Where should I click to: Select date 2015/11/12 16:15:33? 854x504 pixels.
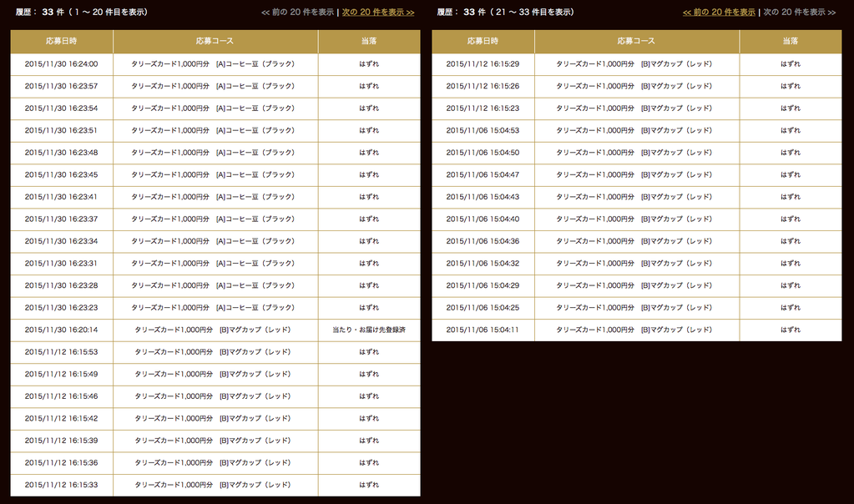(62, 485)
